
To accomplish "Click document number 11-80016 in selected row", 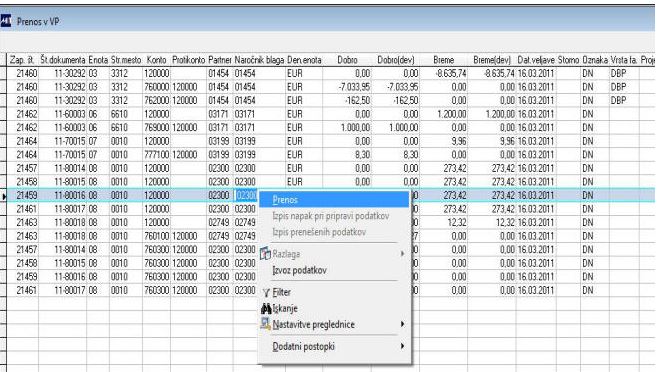I will point(70,196).
